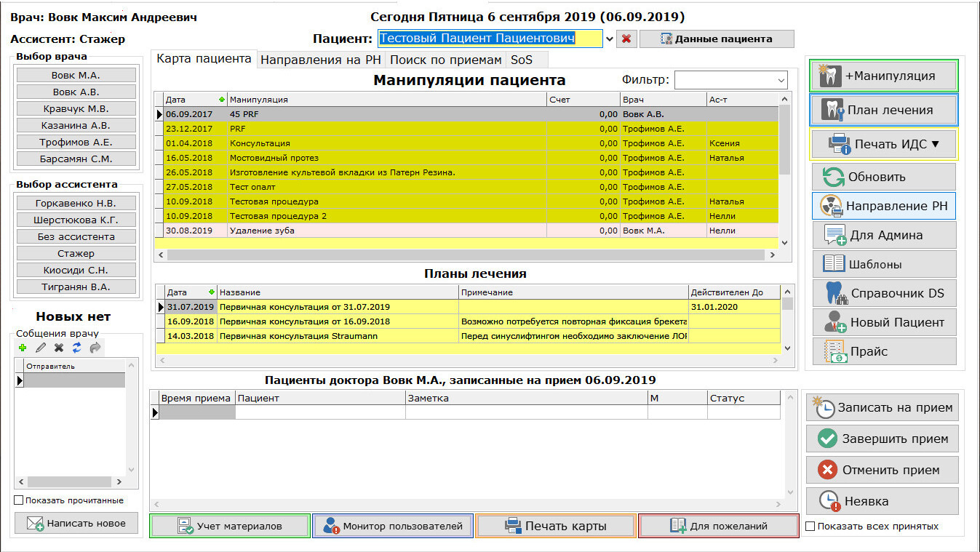Viewport: 980px width, 552px height.
Task: Choose assistant Горкавенко Н.В.
Action: pos(76,203)
